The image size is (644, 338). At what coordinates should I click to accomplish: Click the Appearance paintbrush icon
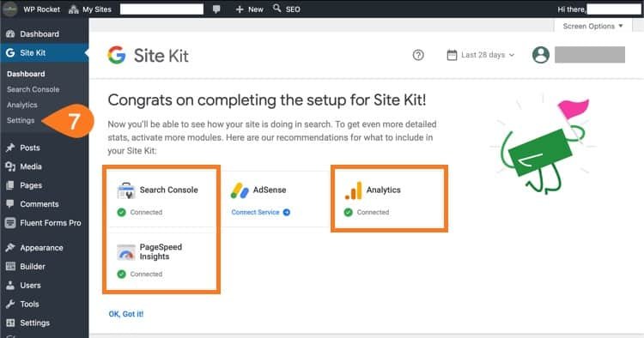[x=10, y=247]
